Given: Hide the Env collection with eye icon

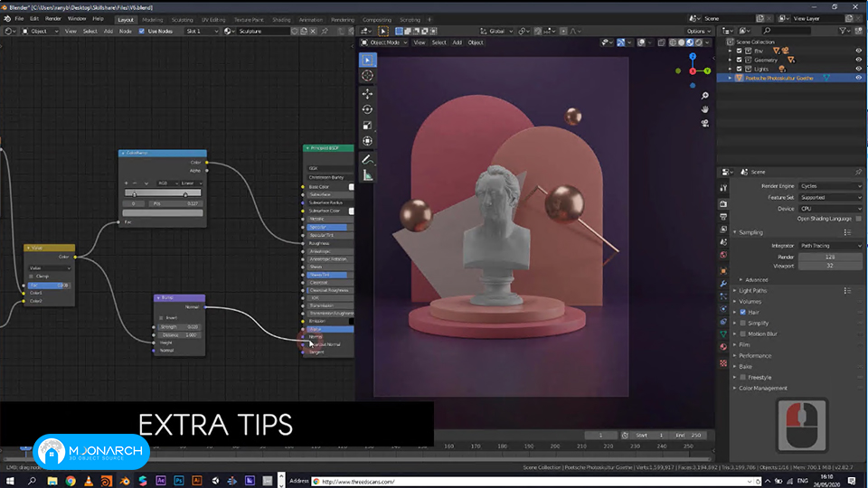Looking at the screenshot, I should coord(859,51).
